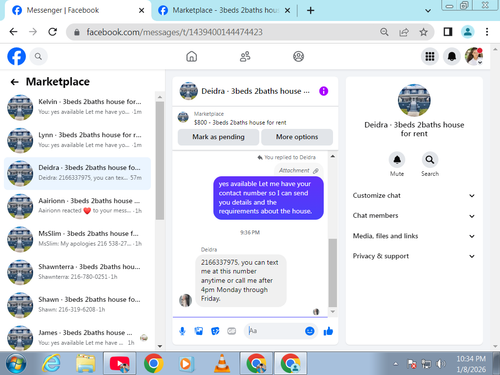Switch to Marketplace 3beds 2baths tab
500x375 pixels.
tap(223, 10)
